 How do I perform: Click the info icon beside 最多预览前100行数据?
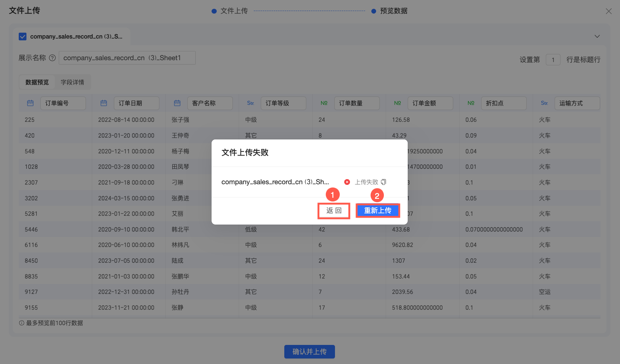point(22,323)
